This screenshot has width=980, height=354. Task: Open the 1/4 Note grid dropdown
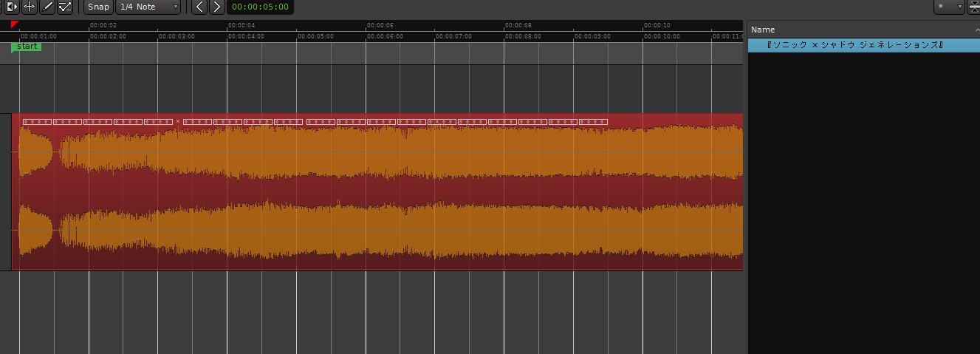click(148, 7)
